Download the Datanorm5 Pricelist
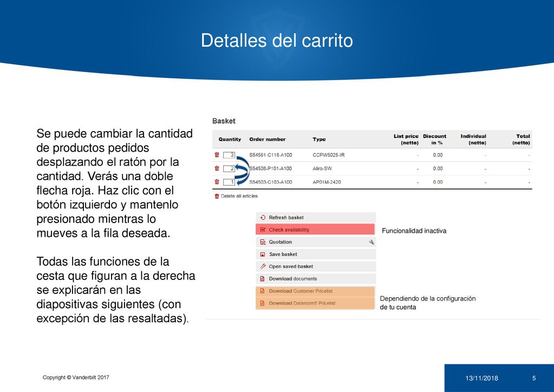Image resolution: width=554 pixels, height=392 pixels. [315, 303]
